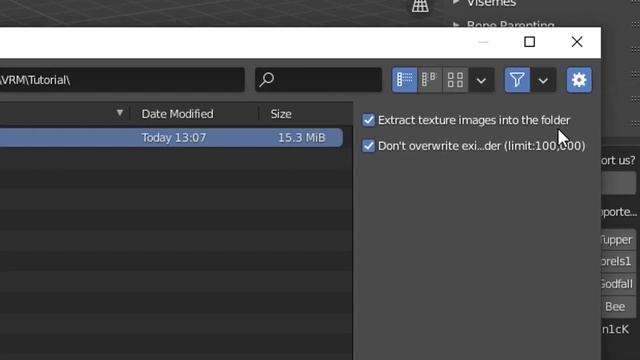
Task: Open filter settings dropdown arrow
Action: (543, 80)
